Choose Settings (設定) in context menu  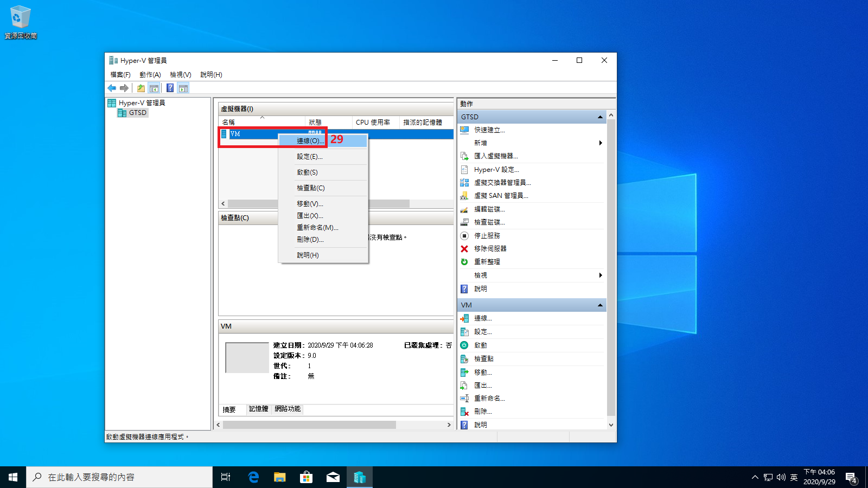point(309,157)
